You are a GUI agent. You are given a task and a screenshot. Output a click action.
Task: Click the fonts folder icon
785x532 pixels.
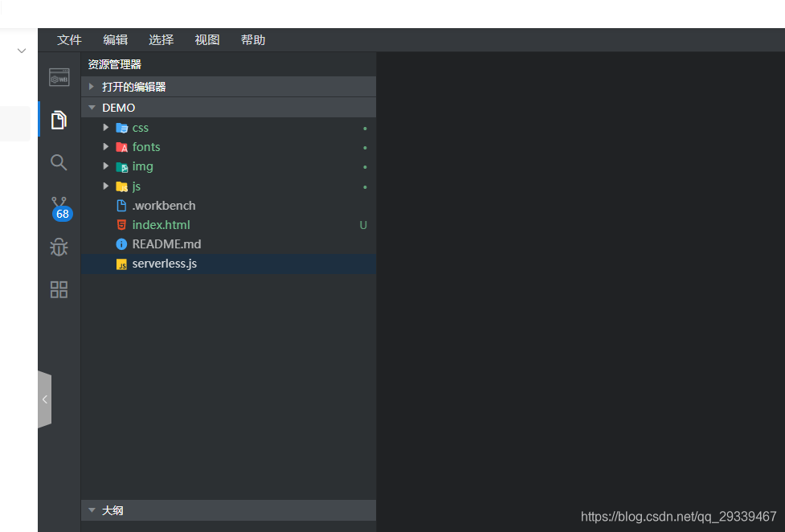tap(121, 147)
